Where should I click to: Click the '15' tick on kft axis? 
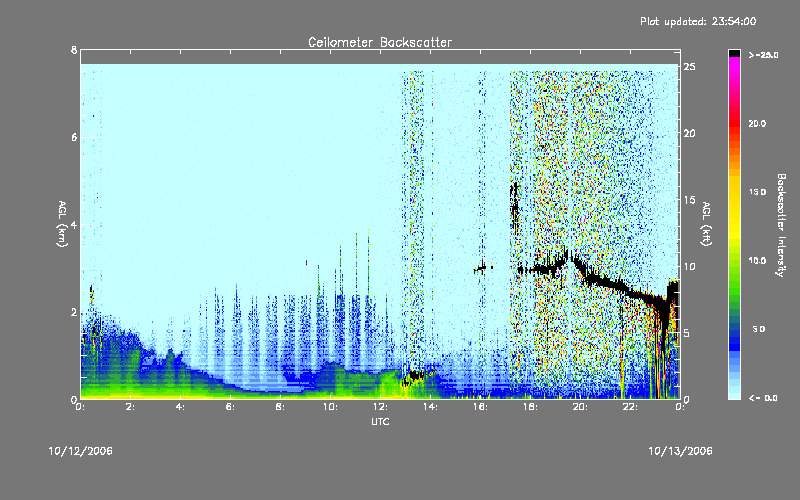pyautogui.click(x=689, y=200)
